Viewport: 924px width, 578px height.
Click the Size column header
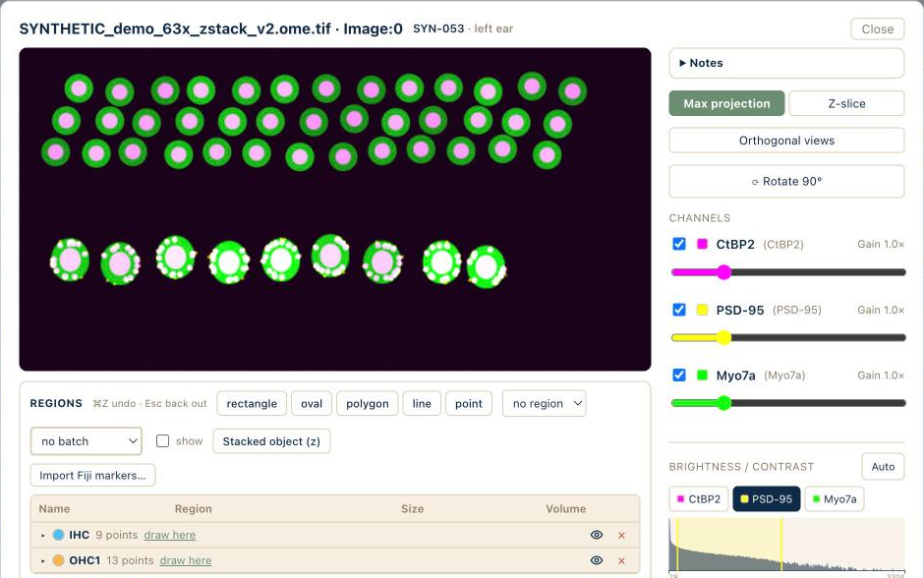tap(413, 509)
